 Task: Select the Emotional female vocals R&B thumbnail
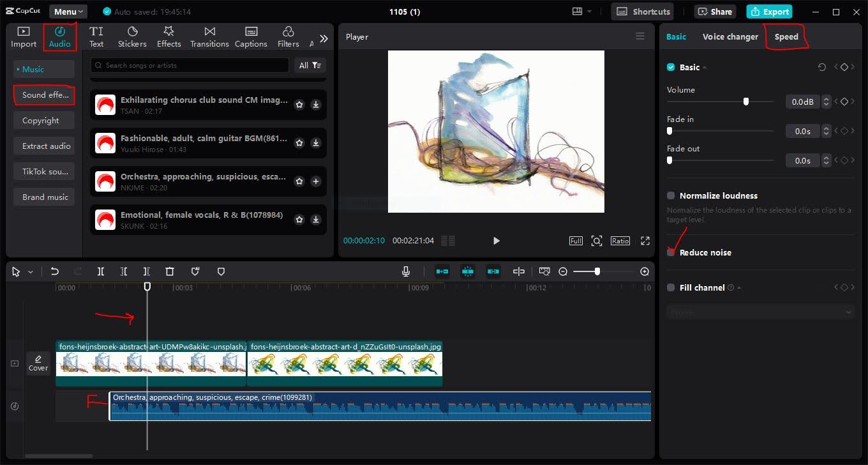pos(105,220)
